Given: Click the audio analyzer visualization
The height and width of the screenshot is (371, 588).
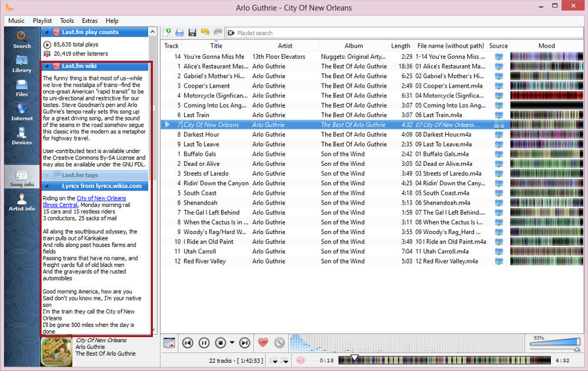Looking at the screenshot, I should (407, 343).
